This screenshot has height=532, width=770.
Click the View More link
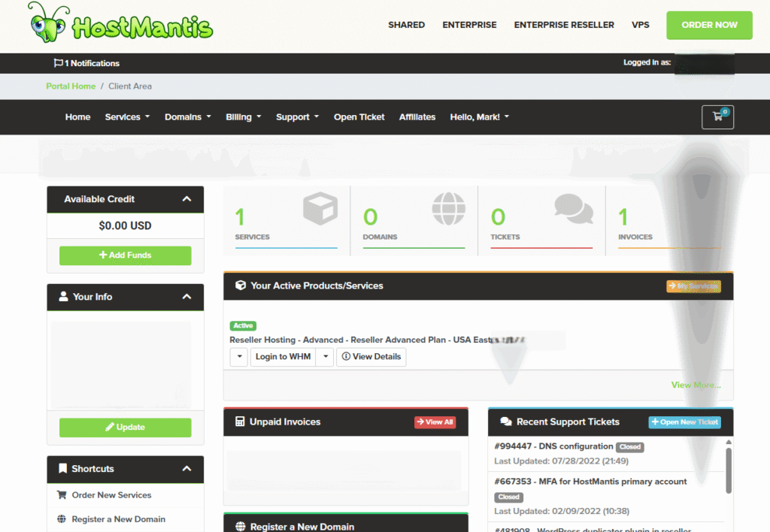(x=696, y=385)
